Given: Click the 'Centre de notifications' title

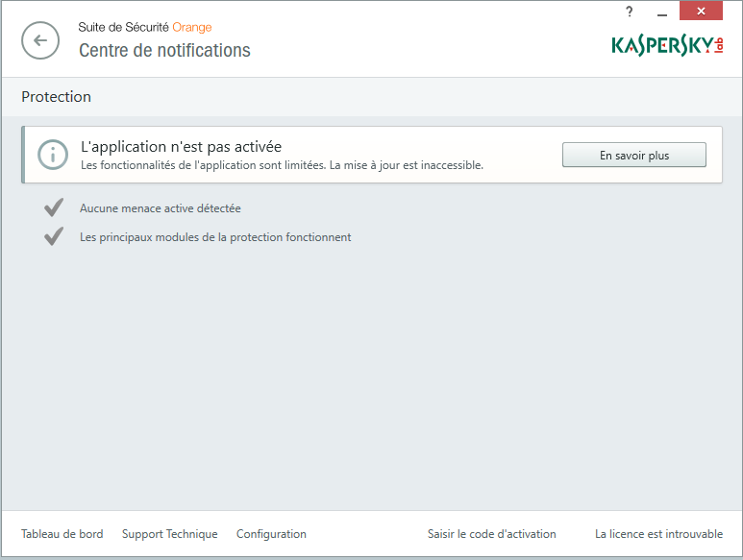Looking at the screenshot, I should (164, 51).
